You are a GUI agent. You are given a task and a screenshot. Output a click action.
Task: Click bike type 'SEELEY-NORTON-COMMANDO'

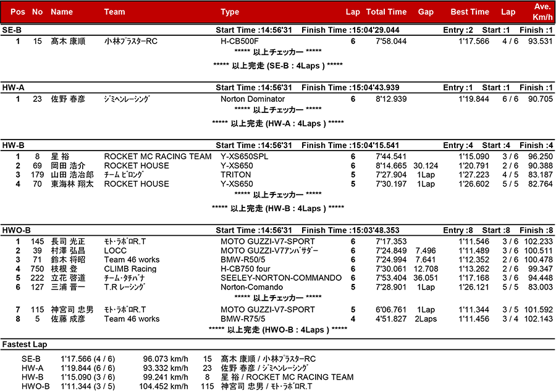(x=281, y=278)
